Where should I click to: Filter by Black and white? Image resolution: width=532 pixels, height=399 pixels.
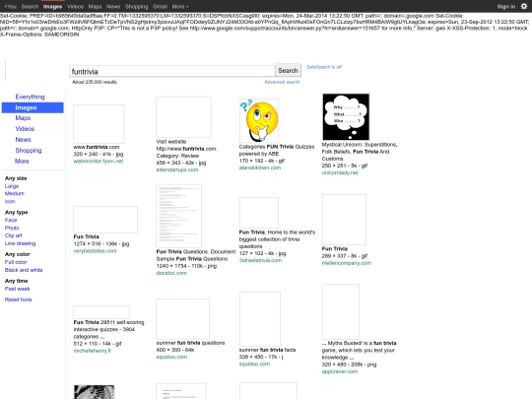point(24,270)
